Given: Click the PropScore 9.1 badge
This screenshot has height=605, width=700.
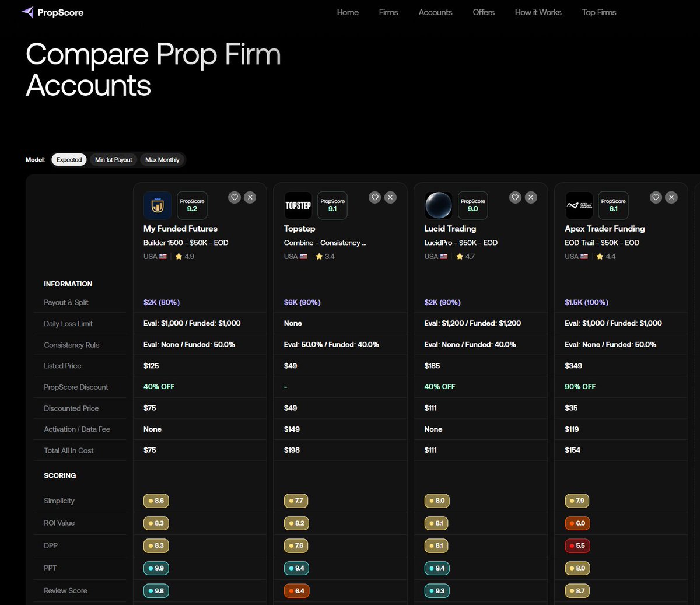Looking at the screenshot, I should pyautogui.click(x=332, y=205).
